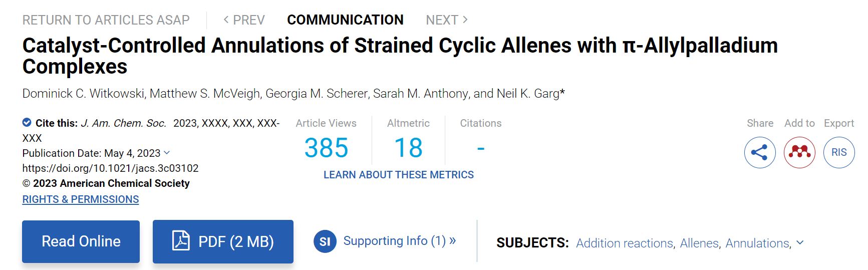This screenshot has width=868, height=270.
Task: Open RIGHTS & PERMISSIONS link
Action: click(81, 199)
